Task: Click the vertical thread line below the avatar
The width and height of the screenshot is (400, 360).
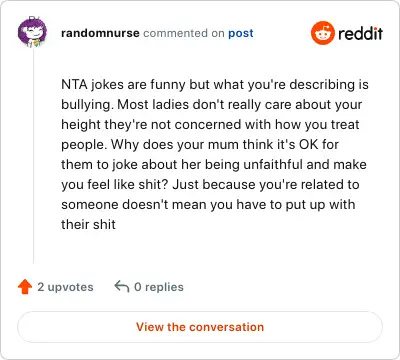Action: (x=33, y=155)
